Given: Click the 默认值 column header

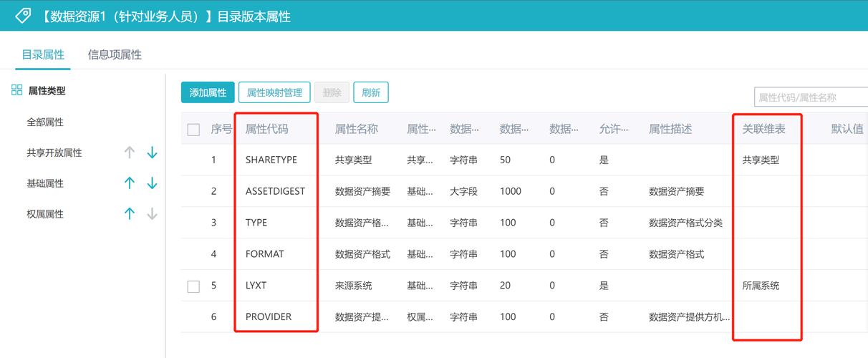Looking at the screenshot, I should tap(847, 129).
